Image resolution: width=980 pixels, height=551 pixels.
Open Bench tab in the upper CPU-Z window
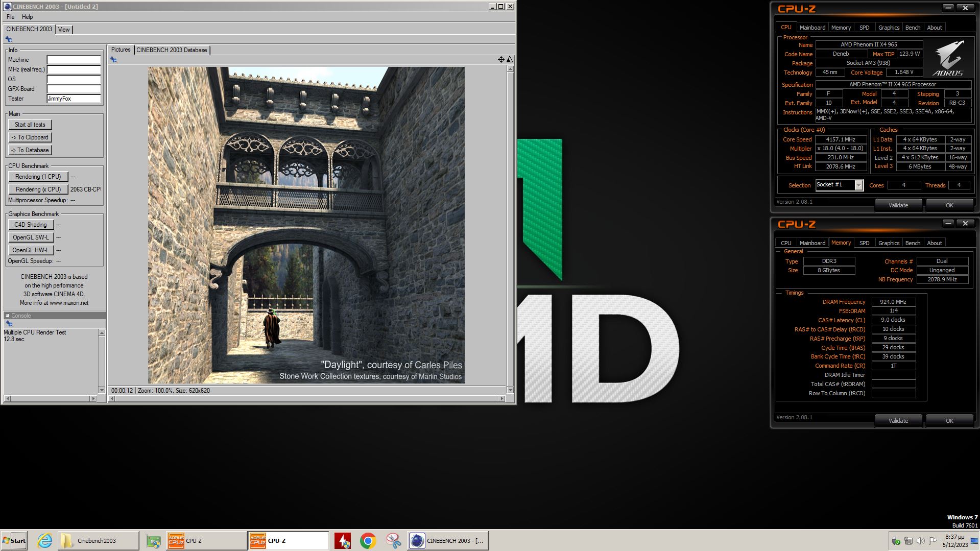913,28
